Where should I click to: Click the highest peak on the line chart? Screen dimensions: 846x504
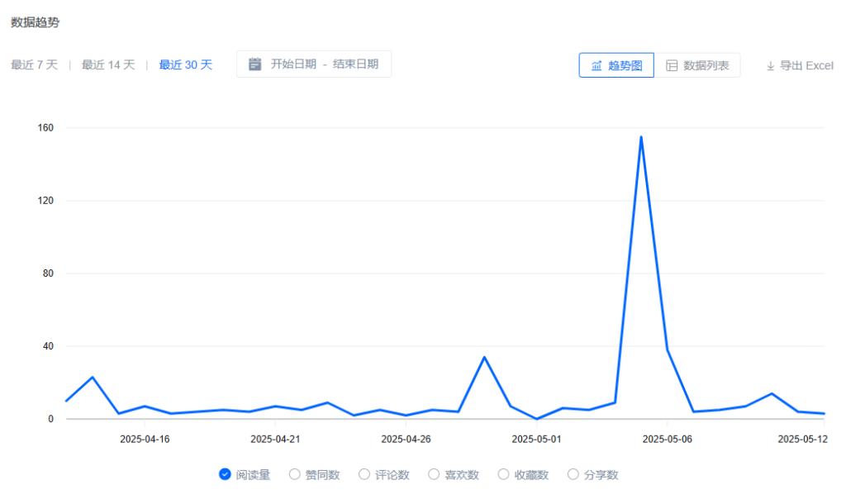[641, 137]
